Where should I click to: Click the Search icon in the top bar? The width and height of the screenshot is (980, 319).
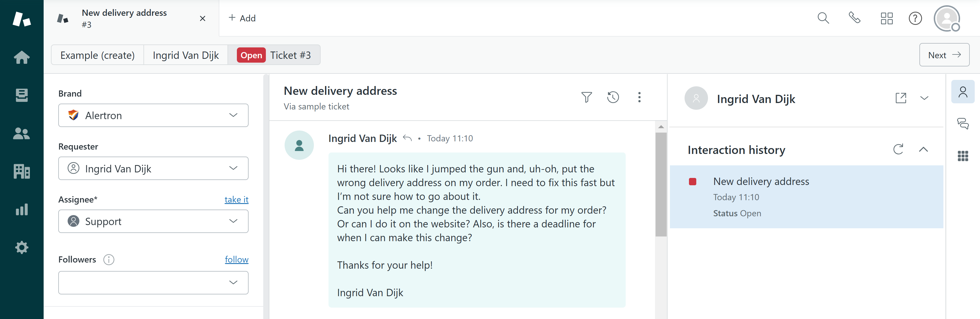[823, 18]
